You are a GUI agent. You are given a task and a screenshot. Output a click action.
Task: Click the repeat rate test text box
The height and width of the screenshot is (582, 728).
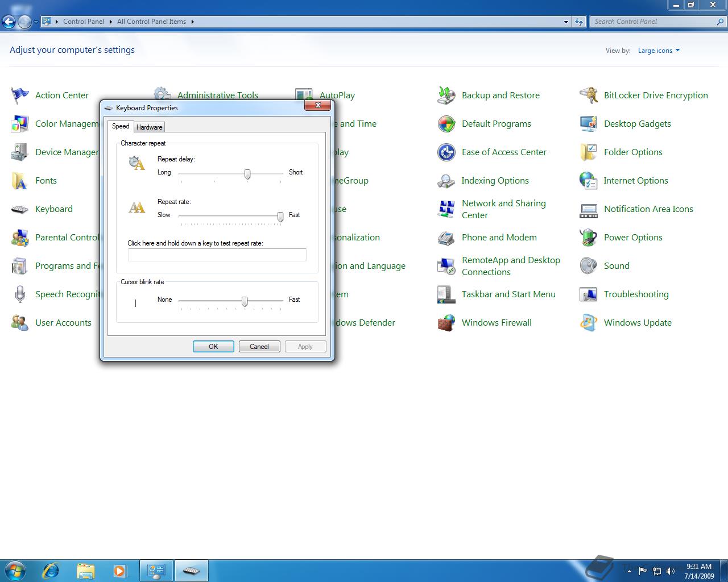(x=217, y=255)
